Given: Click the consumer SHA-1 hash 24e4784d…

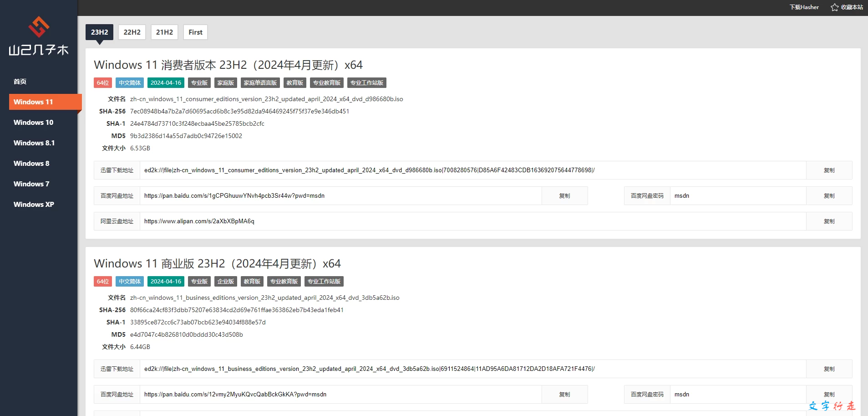Looking at the screenshot, I should coord(197,124).
